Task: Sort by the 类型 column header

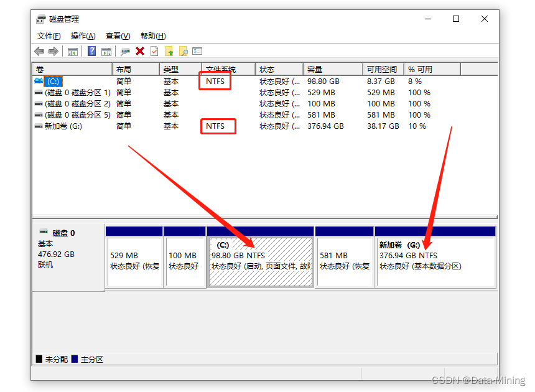Action: [180, 69]
